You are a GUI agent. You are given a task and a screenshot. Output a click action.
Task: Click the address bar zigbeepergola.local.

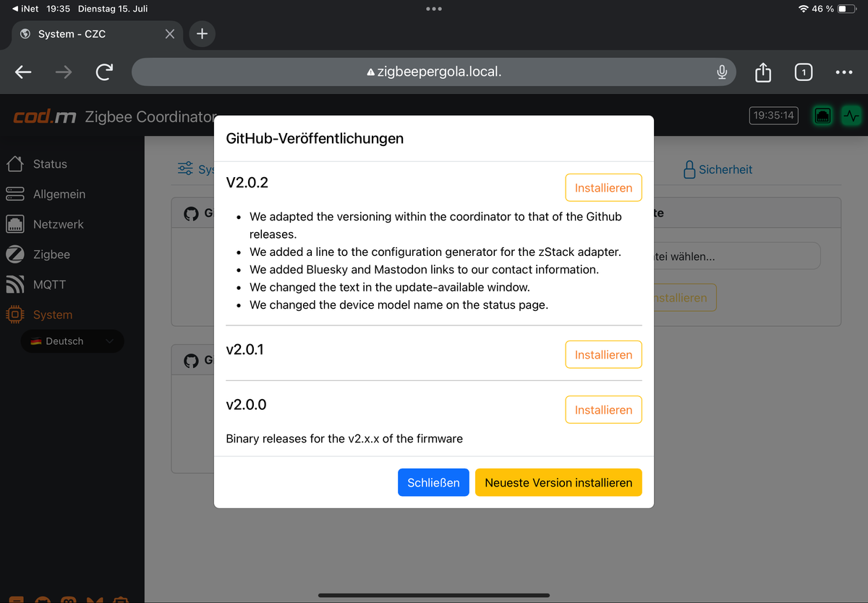tap(434, 72)
